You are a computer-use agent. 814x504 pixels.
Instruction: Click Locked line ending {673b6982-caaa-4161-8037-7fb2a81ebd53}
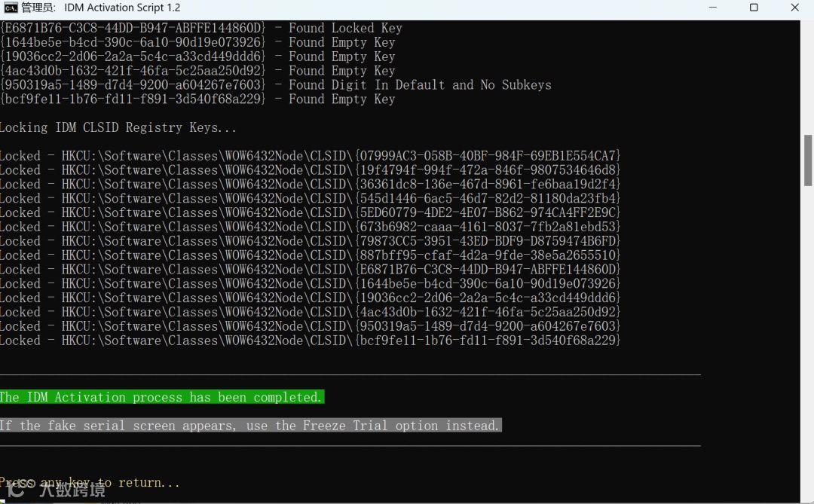[311, 227]
